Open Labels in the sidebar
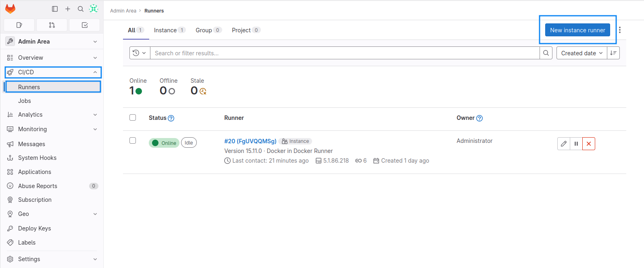 tap(52, 243)
